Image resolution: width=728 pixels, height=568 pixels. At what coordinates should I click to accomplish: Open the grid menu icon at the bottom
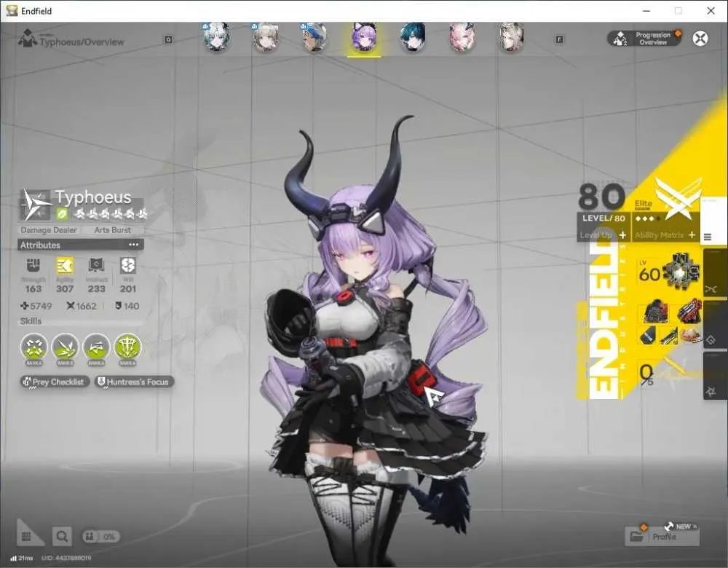pyautogui.click(x=26, y=537)
